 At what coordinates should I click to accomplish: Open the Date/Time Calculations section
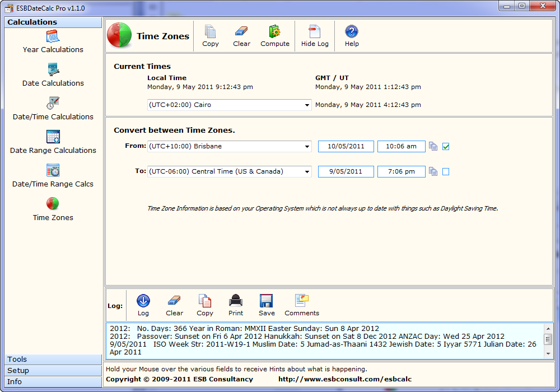click(53, 109)
